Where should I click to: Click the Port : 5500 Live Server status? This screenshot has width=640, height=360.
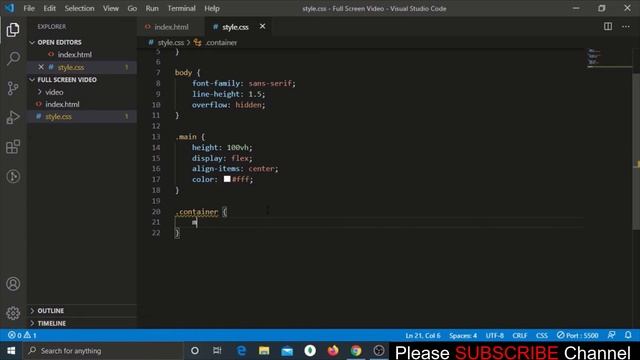coord(577,335)
